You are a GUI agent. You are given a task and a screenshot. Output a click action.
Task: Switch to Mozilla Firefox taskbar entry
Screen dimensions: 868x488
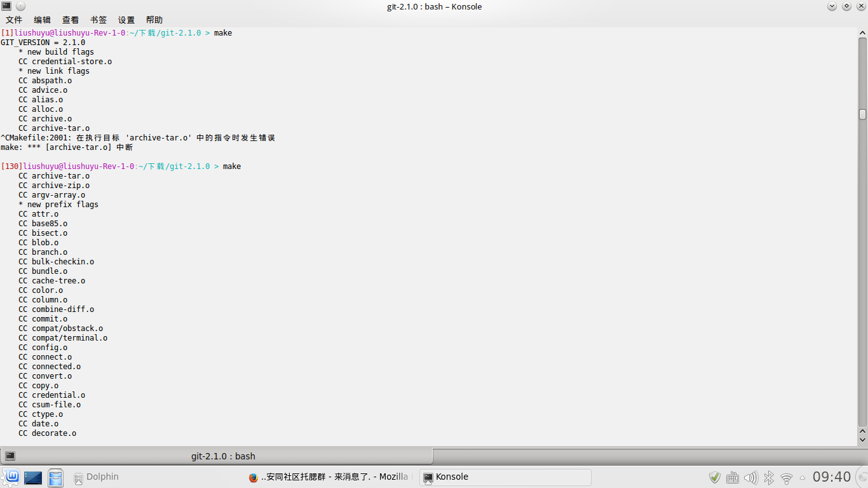click(x=329, y=477)
